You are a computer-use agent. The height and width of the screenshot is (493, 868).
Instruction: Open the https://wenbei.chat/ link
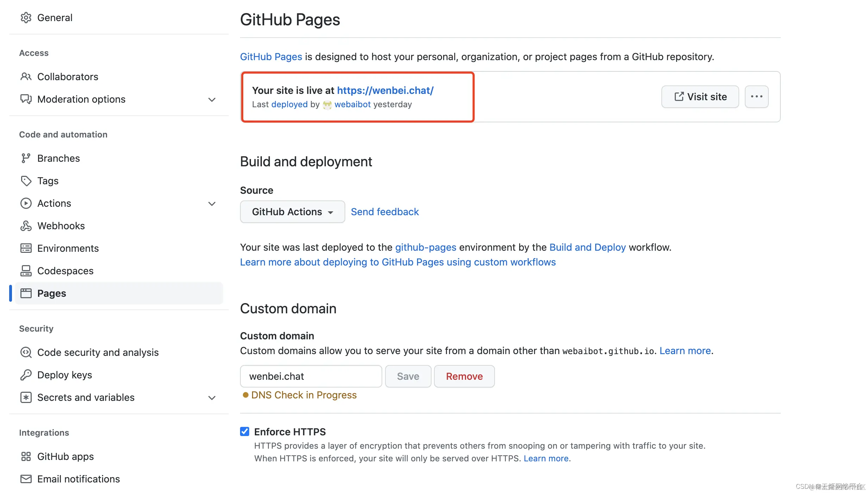point(385,90)
